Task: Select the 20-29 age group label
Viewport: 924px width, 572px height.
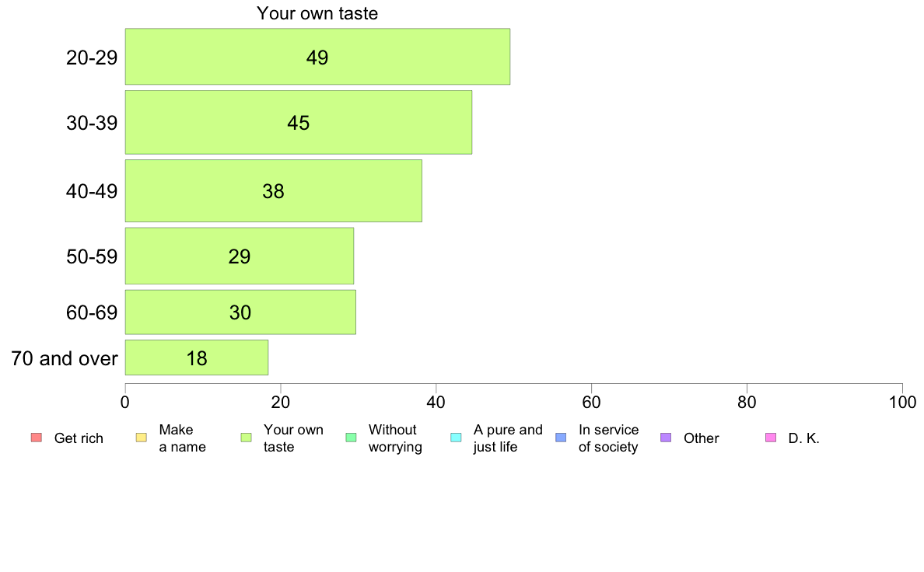Action: (x=92, y=58)
